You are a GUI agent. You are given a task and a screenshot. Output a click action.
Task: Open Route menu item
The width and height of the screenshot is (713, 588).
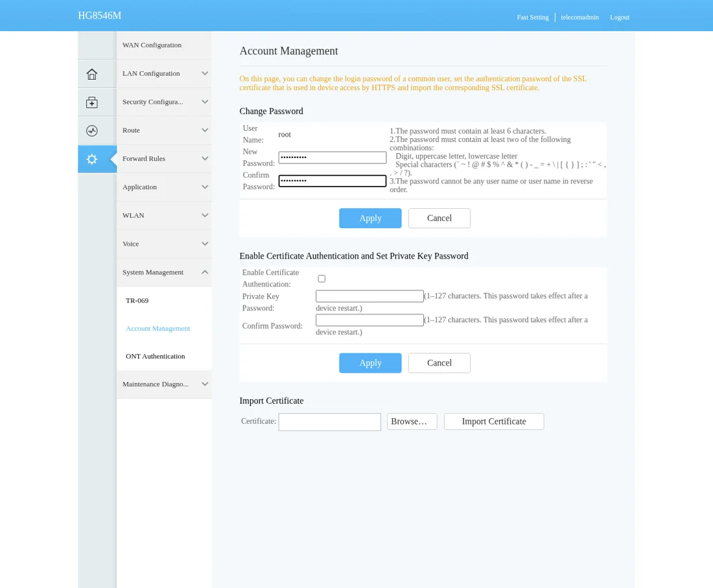point(164,130)
